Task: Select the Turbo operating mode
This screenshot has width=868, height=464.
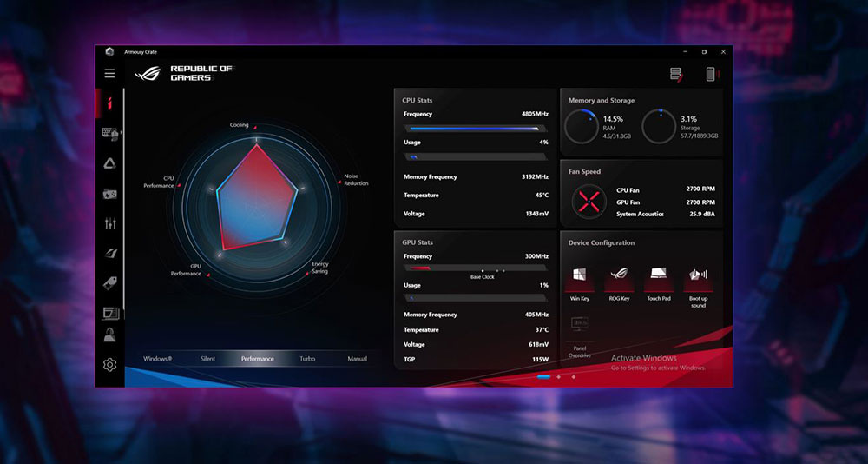Action: point(307,359)
